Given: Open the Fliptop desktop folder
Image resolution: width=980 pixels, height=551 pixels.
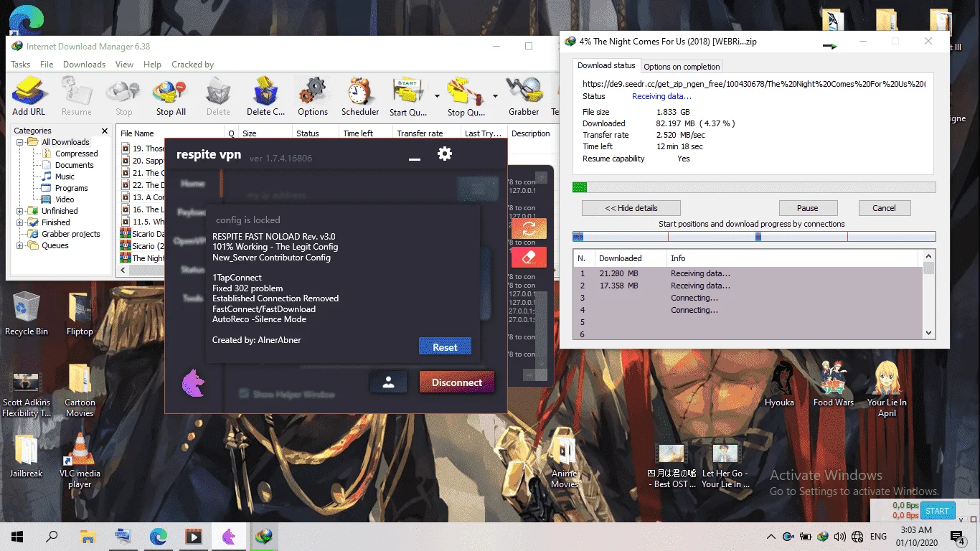Looking at the screenshot, I should coord(80,314).
